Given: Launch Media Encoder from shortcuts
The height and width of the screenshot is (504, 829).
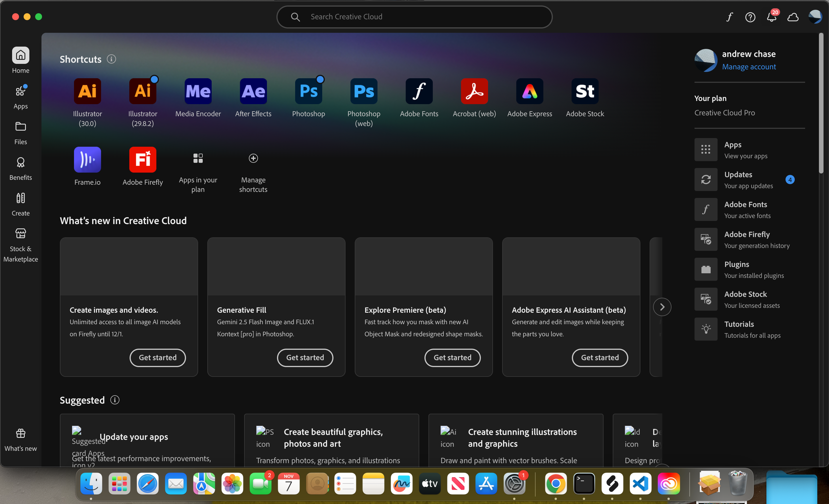Looking at the screenshot, I should (x=198, y=91).
